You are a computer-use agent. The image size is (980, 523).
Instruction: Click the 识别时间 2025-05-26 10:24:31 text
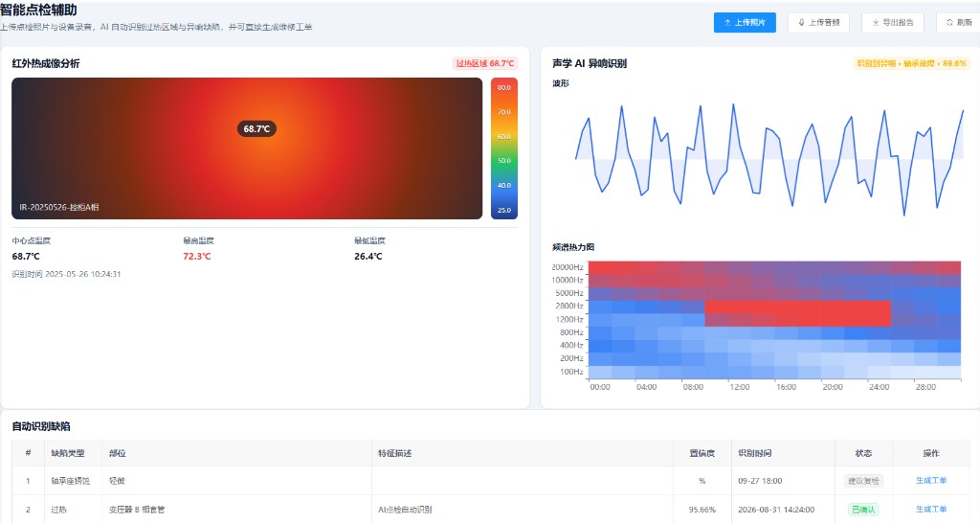66,274
